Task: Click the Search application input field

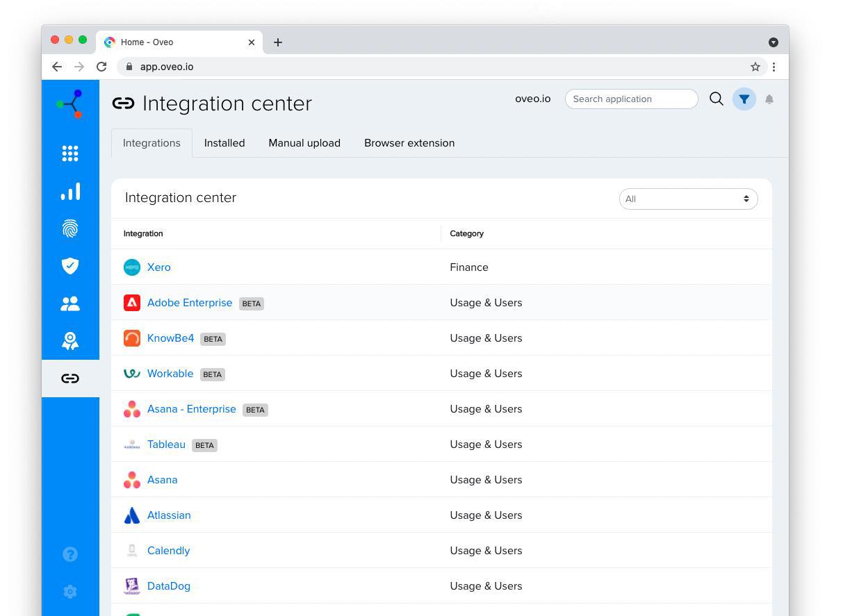Action: (631, 99)
